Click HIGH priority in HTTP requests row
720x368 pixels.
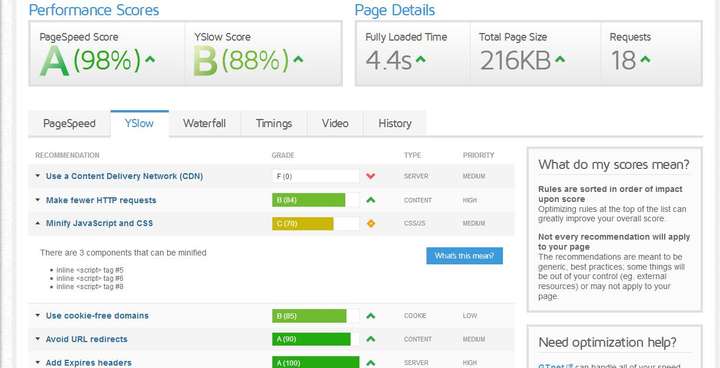(470, 200)
